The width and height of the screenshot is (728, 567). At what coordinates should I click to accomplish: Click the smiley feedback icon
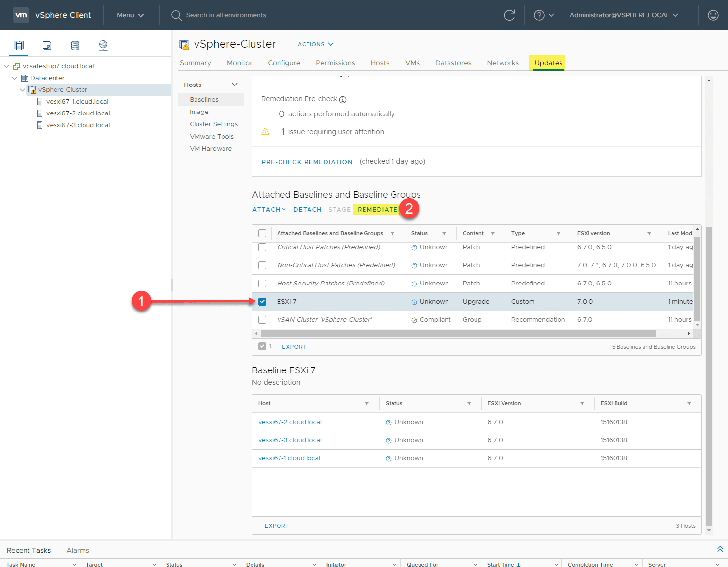(x=713, y=15)
